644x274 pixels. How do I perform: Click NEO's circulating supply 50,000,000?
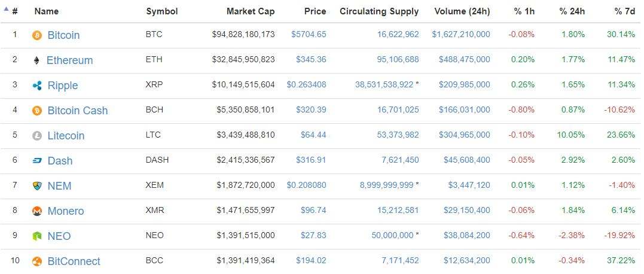[392, 235]
